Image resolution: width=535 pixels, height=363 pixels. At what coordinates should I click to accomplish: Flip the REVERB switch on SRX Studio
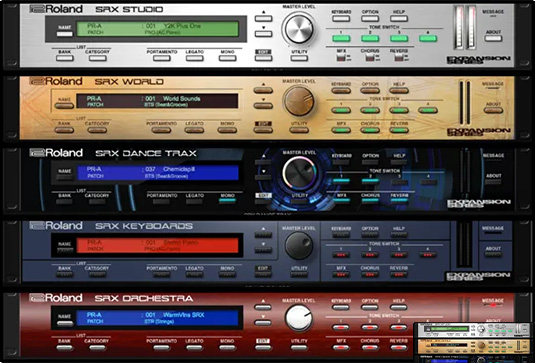coord(399,57)
